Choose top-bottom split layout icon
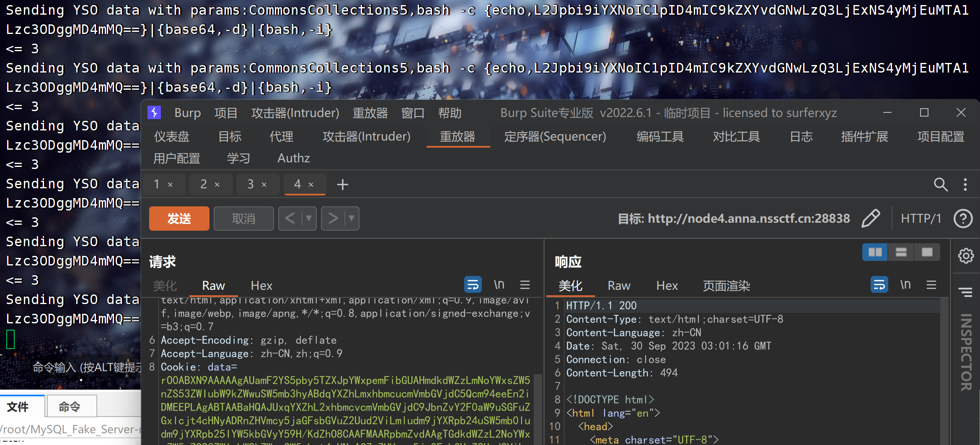Screen dimensions: 980x445 [x=901, y=252]
